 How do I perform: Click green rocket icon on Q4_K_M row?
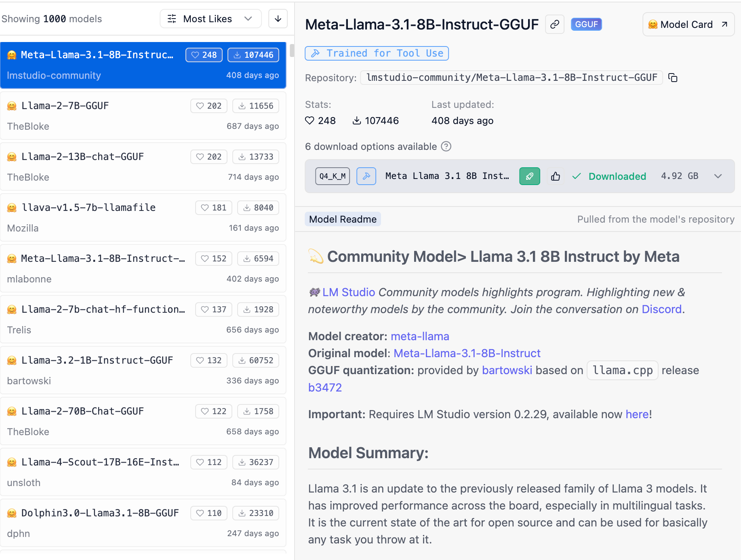[x=529, y=176]
